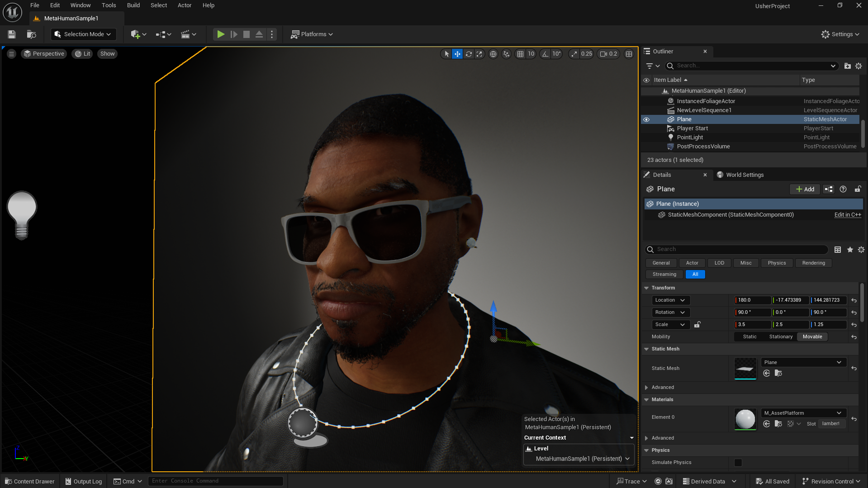Image resolution: width=868 pixels, height=488 pixels.
Task: Open the Settings dropdown in toolbar
Action: pos(840,34)
